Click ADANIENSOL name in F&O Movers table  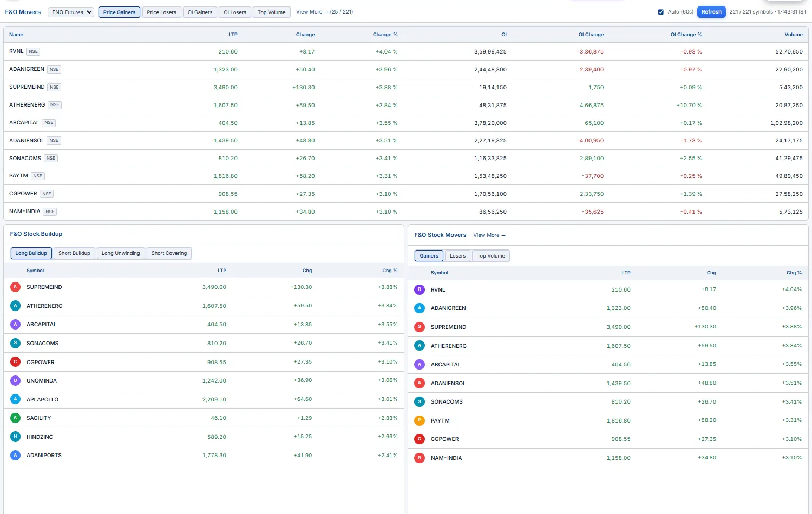[27, 141]
